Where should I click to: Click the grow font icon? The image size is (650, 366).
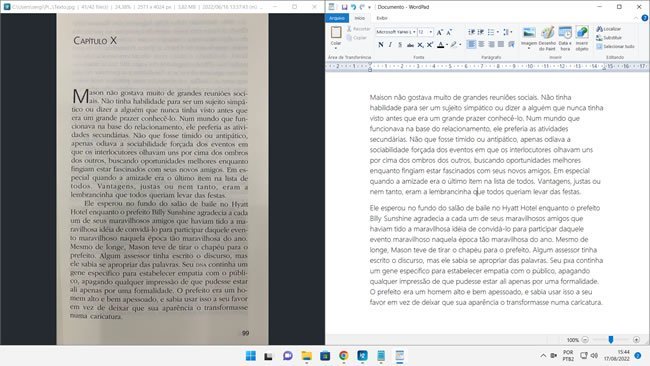click(x=440, y=32)
